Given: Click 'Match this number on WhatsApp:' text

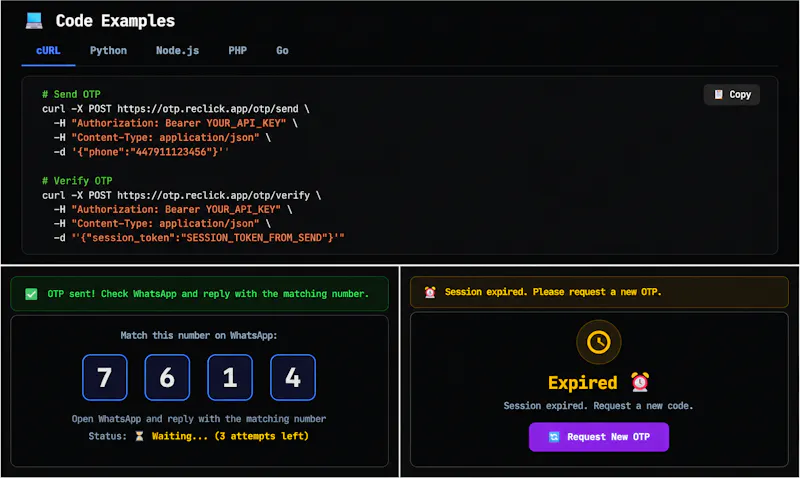Looking at the screenshot, I should pyautogui.click(x=199, y=335).
